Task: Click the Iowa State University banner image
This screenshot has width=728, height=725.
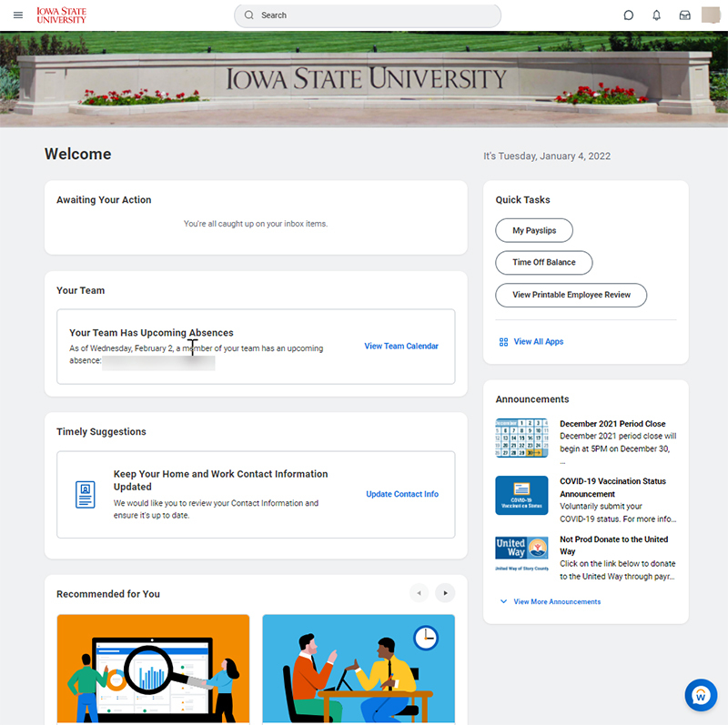Action: point(364,79)
